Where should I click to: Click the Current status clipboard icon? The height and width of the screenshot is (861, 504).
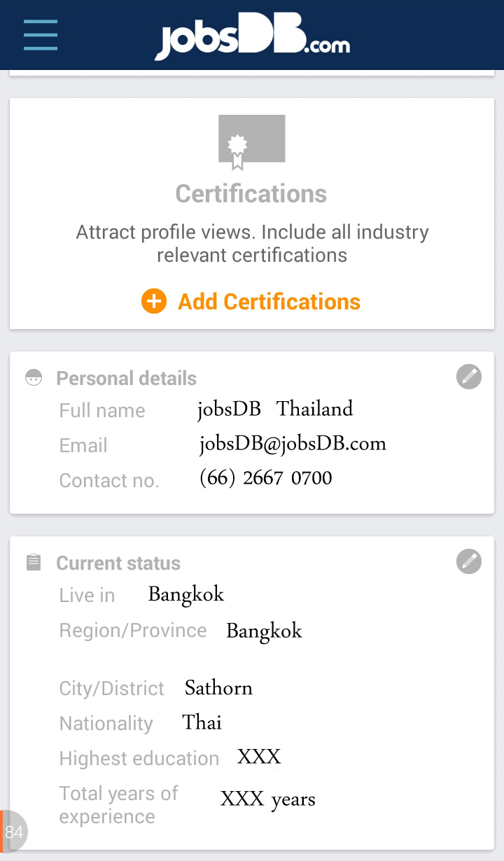coord(34,563)
